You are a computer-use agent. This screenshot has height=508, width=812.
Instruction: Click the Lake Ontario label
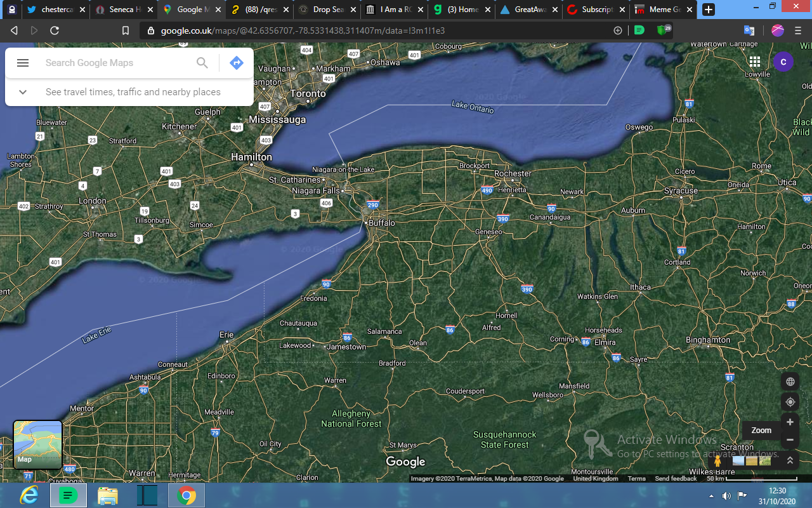point(473,107)
